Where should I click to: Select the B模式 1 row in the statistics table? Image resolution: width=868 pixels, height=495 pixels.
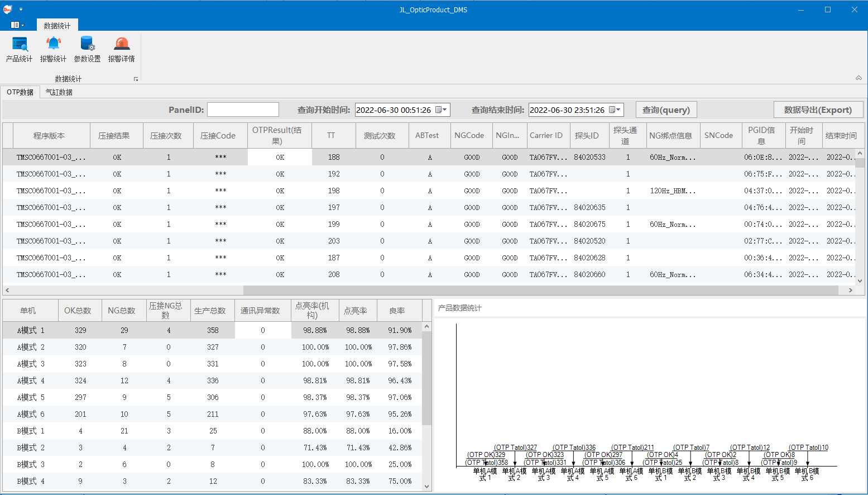coord(31,431)
